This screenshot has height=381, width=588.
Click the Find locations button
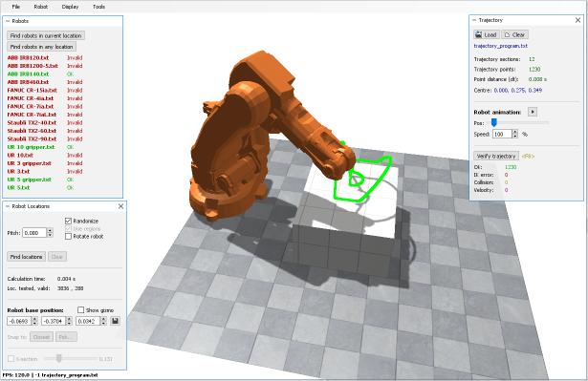coord(26,257)
